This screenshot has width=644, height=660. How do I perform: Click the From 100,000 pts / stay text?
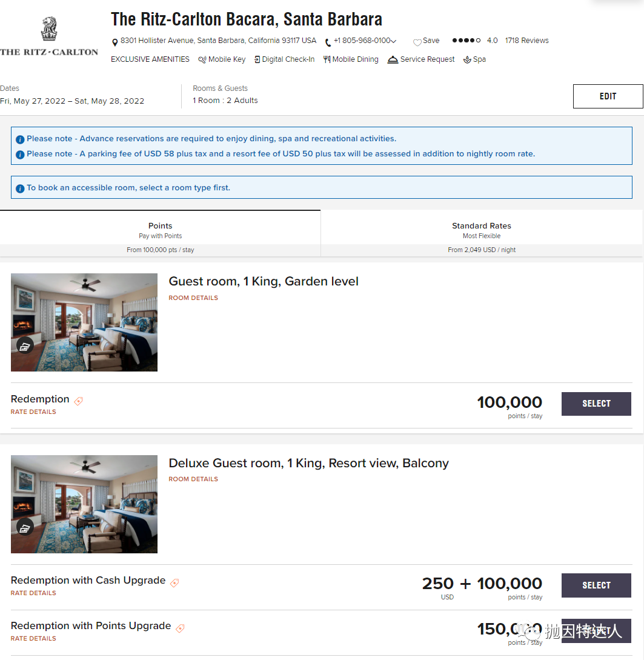[x=161, y=250]
